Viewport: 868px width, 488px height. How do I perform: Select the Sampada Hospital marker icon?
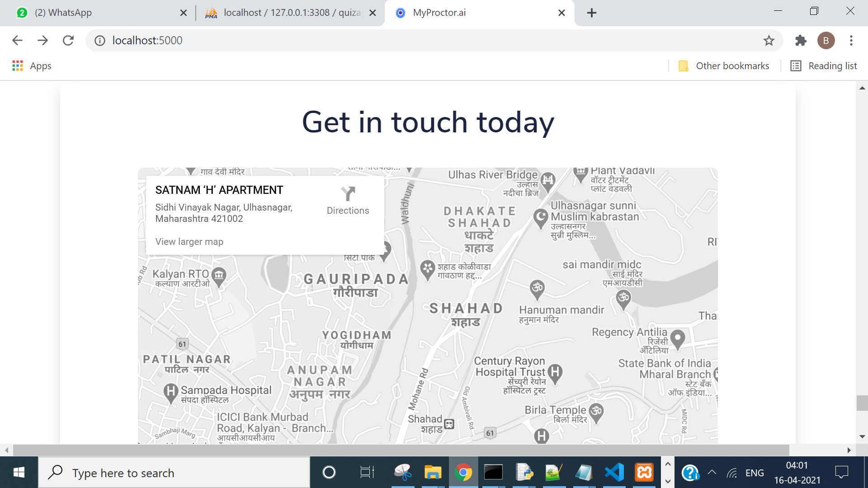tap(170, 392)
